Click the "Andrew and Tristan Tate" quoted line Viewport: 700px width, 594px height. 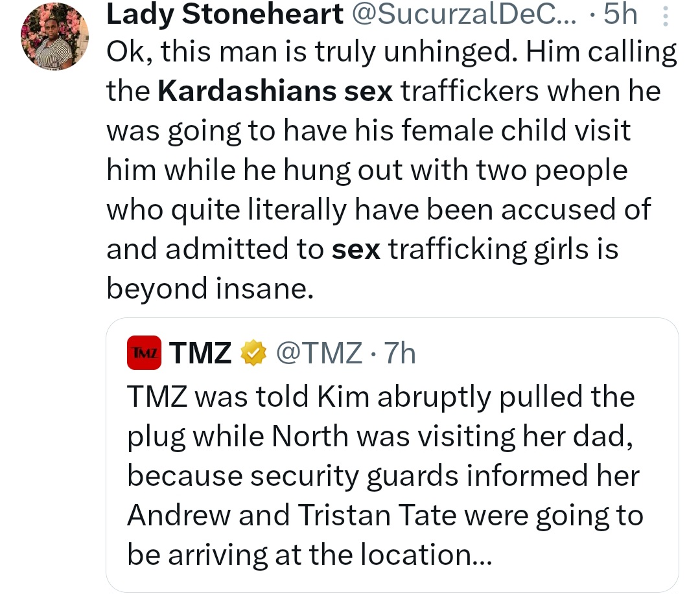[x=385, y=516]
